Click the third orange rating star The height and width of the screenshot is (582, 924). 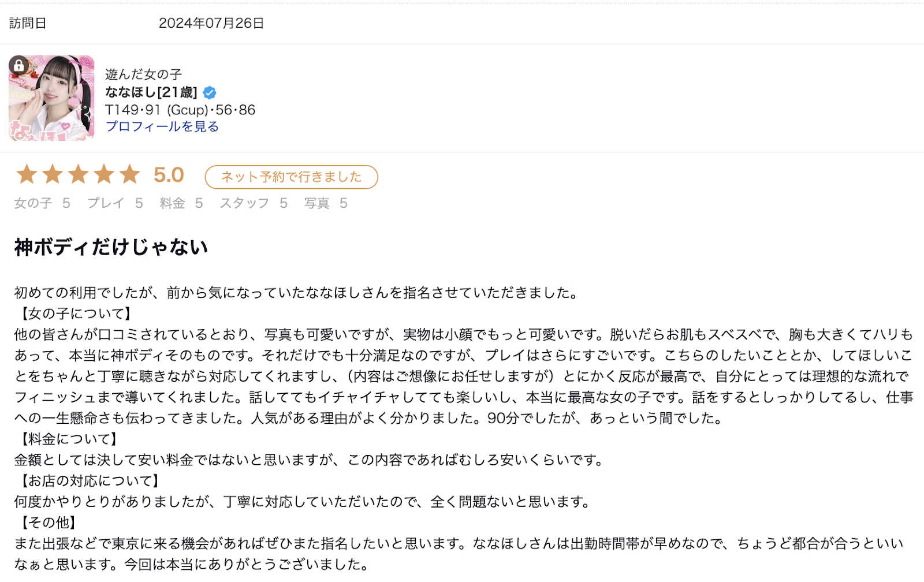click(x=78, y=174)
